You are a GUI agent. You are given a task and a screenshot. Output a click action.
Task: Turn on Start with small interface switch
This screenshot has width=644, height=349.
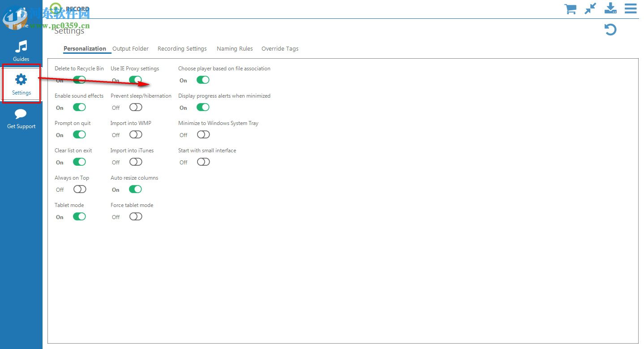203,162
